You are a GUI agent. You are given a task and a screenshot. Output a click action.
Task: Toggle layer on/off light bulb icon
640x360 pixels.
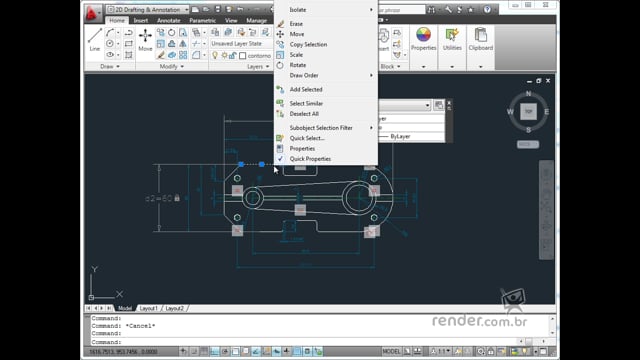click(215, 56)
